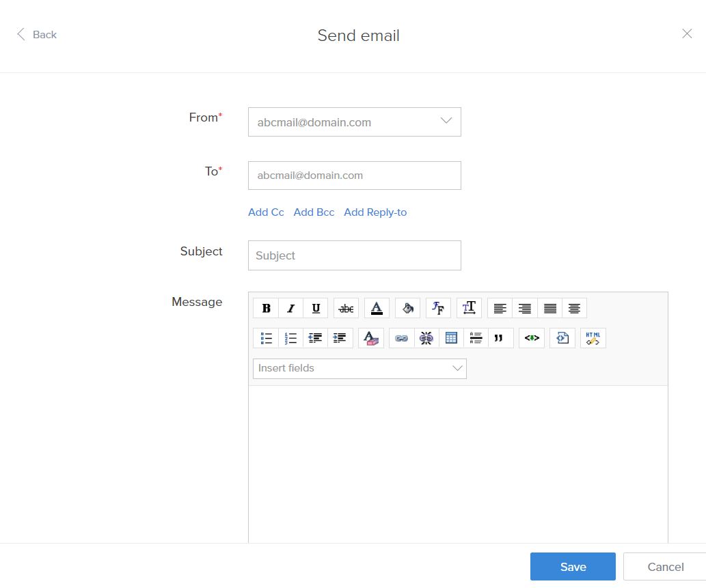Go back using the Back link
Image resolution: width=706 pixels, height=588 pixels.
click(x=37, y=35)
